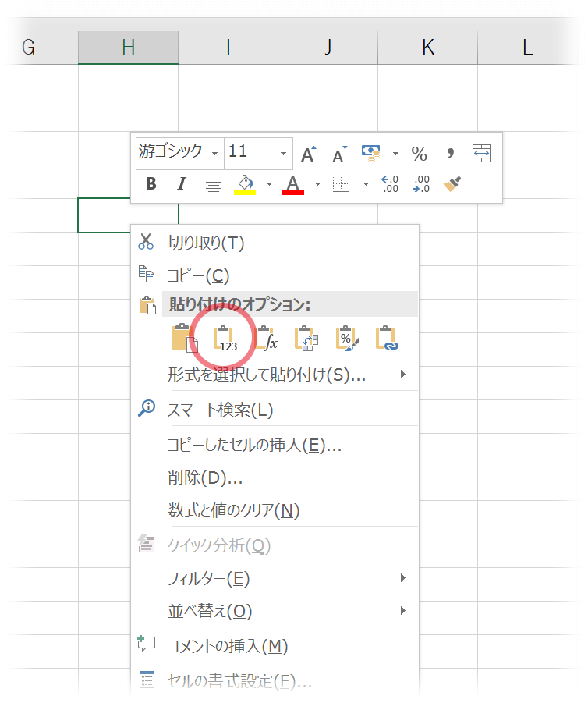Expand the Paste Special submenu arrow
The width and height of the screenshot is (588, 703).
403,374
